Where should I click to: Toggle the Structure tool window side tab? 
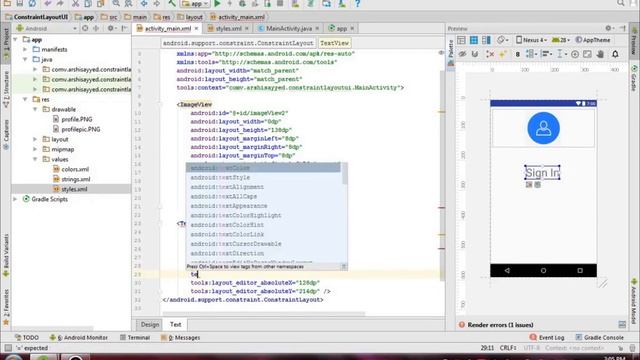[x=6, y=89]
